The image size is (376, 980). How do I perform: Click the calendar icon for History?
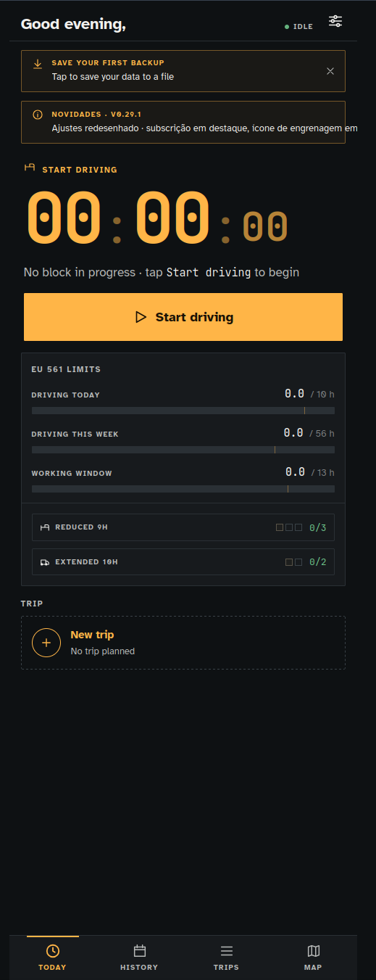point(140,951)
